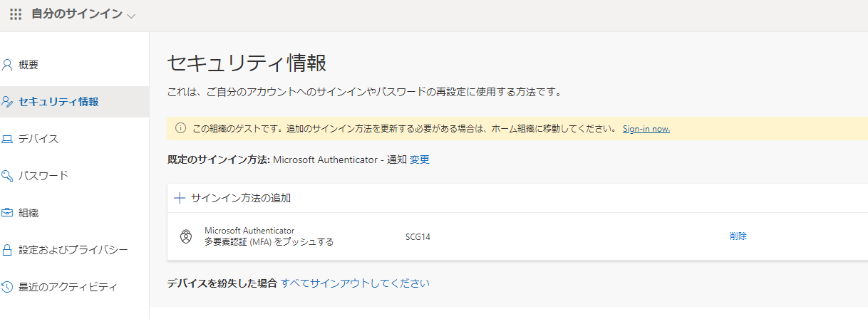
Task: Click the guest organization notice text
Action: pos(404,129)
